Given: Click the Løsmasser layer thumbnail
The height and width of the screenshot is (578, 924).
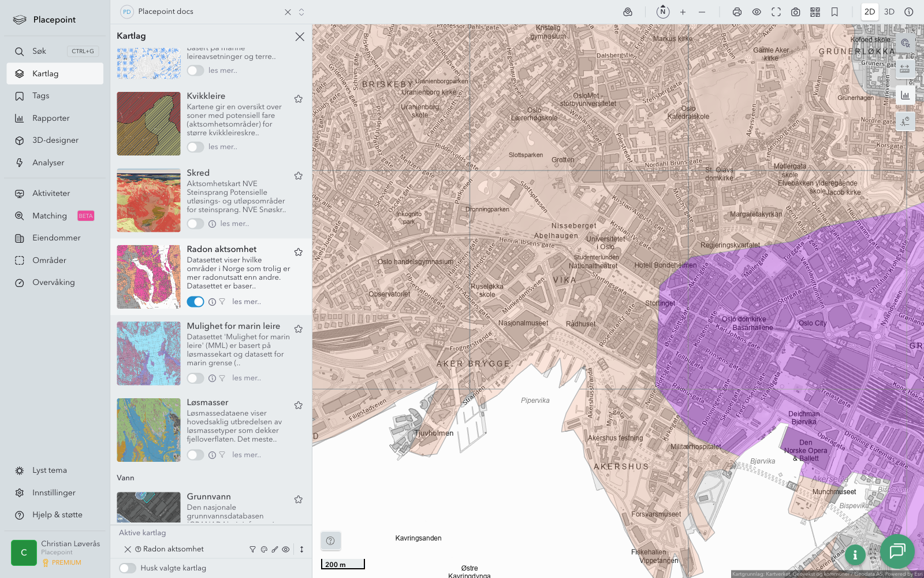Looking at the screenshot, I should tap(148, 430).
